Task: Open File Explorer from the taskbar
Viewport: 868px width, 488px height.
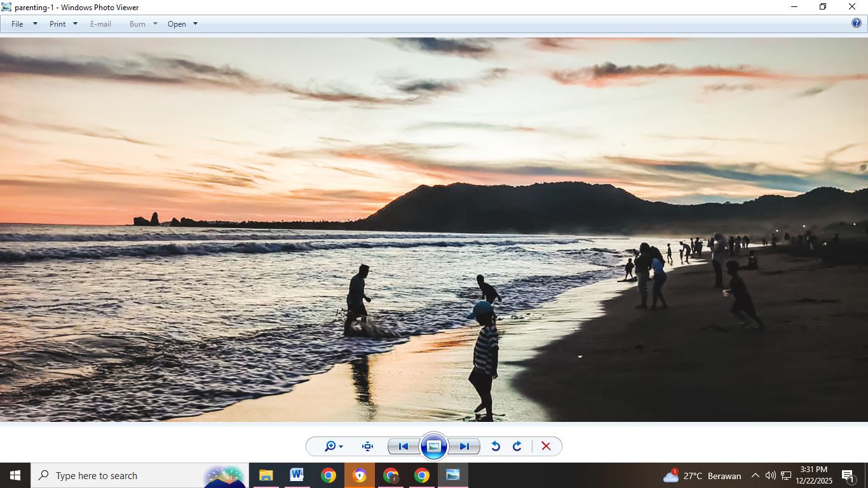Action: (266, 475)
